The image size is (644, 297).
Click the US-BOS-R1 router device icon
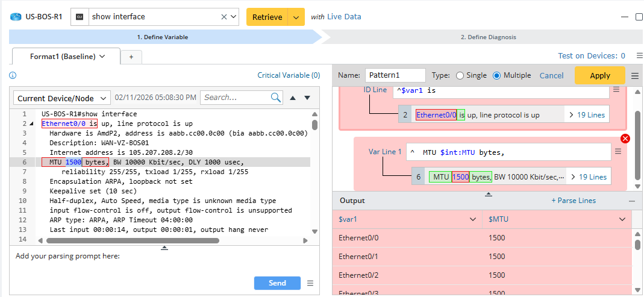16,17
